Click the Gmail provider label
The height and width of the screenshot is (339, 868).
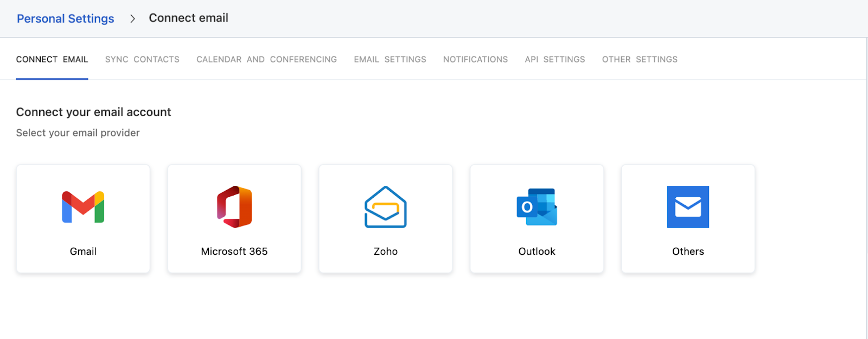[x=83, y=252]
